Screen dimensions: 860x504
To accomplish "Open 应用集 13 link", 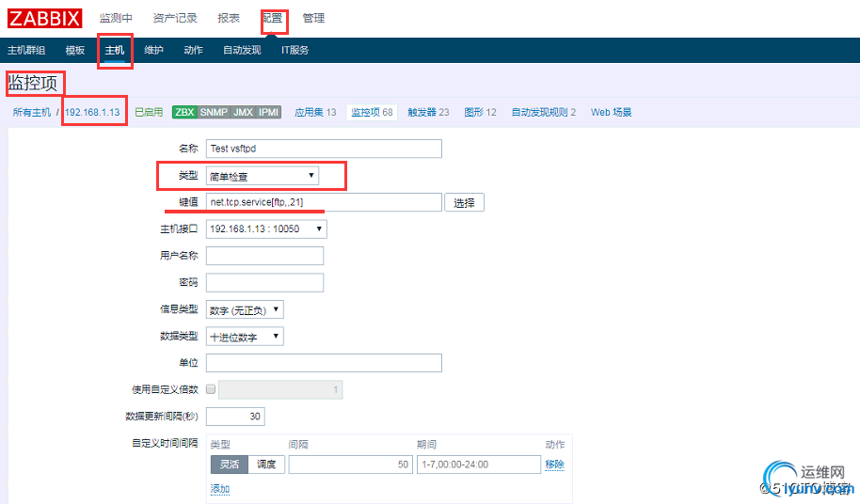I will [315, 112].
